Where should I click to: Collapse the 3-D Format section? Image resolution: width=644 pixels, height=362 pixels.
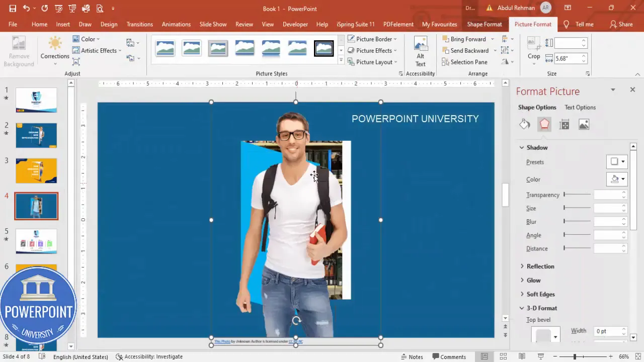coord(538,308)
